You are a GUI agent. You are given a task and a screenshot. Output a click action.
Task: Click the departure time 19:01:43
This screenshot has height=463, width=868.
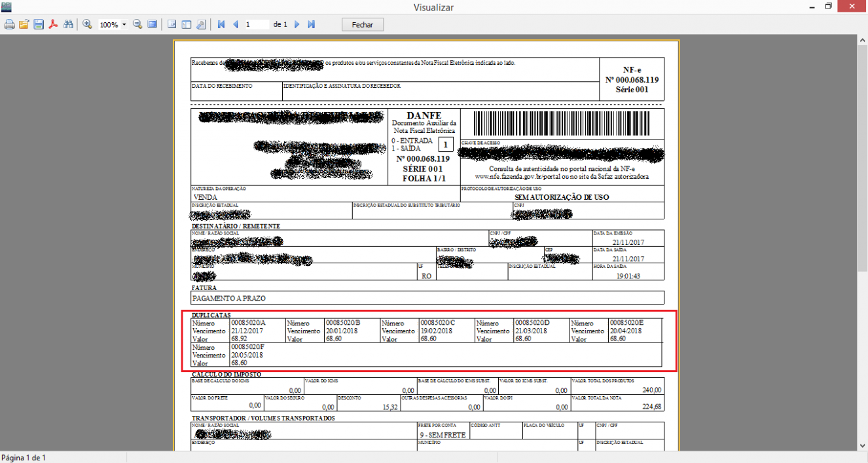[628, 276]
